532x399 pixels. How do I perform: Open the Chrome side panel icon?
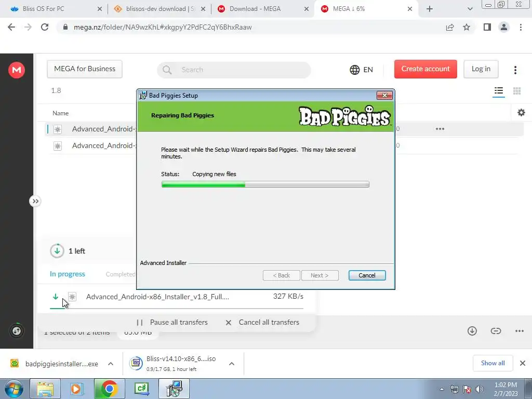click(487, 27)
